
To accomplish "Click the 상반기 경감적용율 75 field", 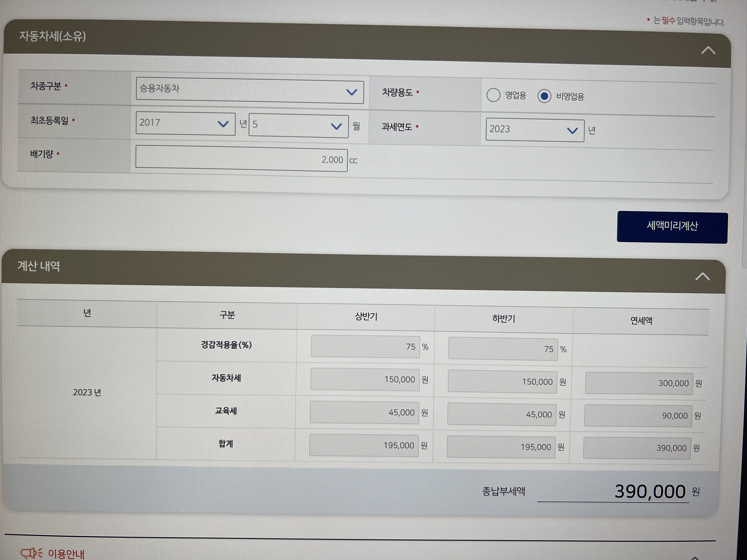I will pyautogui.click(x=365, y=346).
